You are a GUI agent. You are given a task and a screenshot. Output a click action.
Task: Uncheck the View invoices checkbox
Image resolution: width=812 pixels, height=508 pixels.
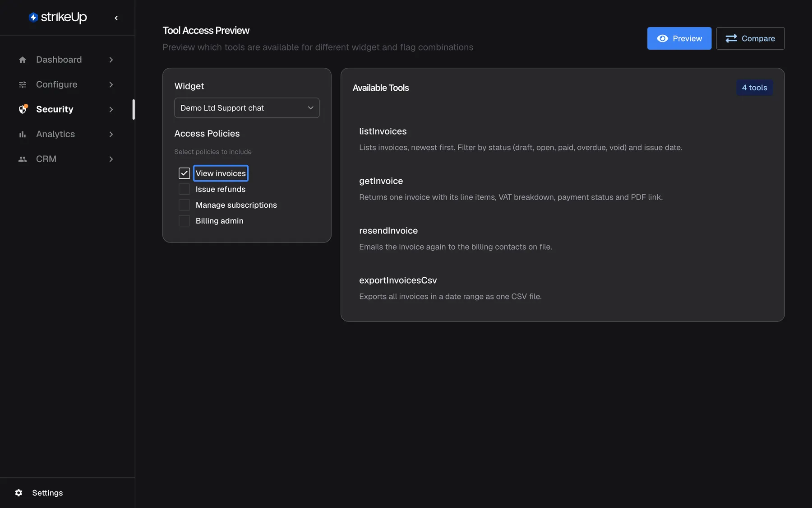point(184,173)
